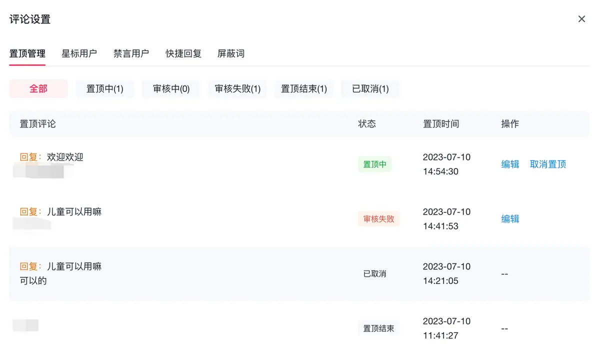This screenshot has width=600, height=364.
Task: Open the 禁言用户 tab
Action: (131, 53)
